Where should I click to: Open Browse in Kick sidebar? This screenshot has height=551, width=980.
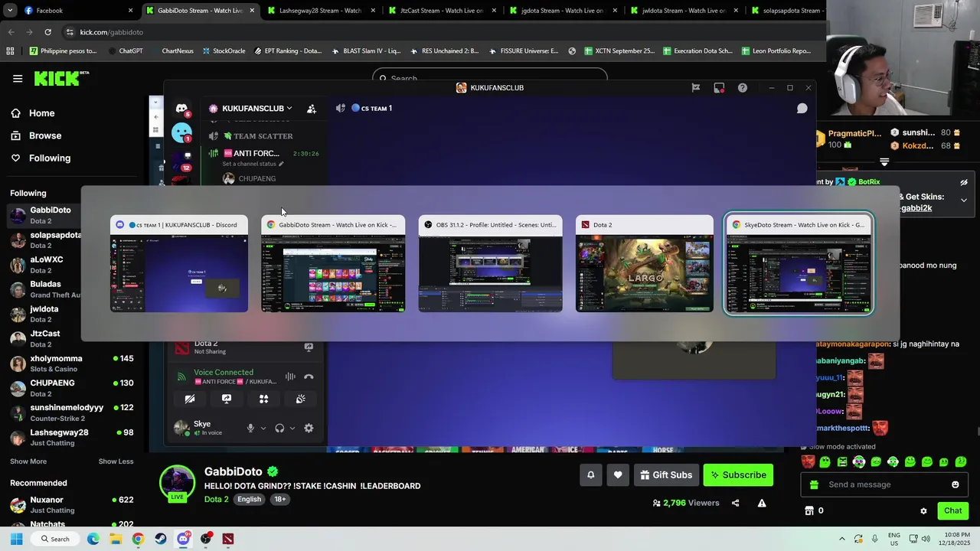45,135
